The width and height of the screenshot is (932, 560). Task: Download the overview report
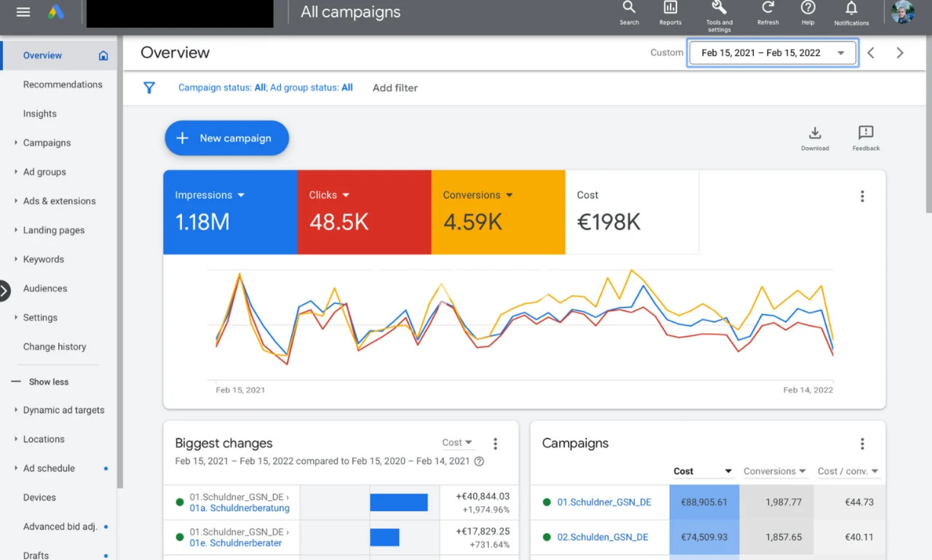pos(815,133)
